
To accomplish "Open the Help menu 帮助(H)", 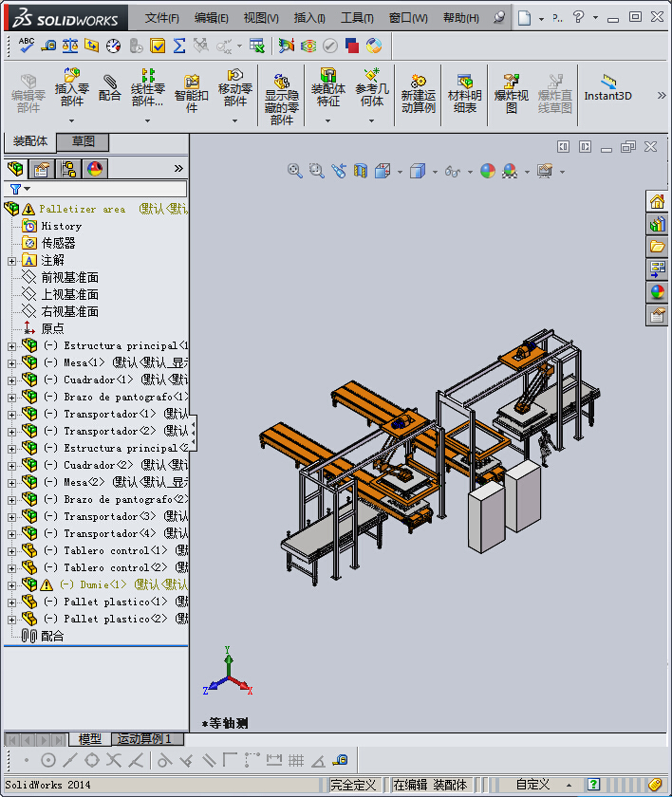I will [x=461, y=18].
